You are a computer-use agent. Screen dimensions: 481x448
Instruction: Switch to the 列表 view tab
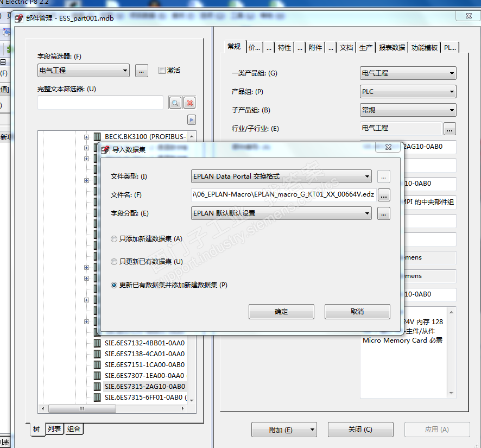pos(54,428)
